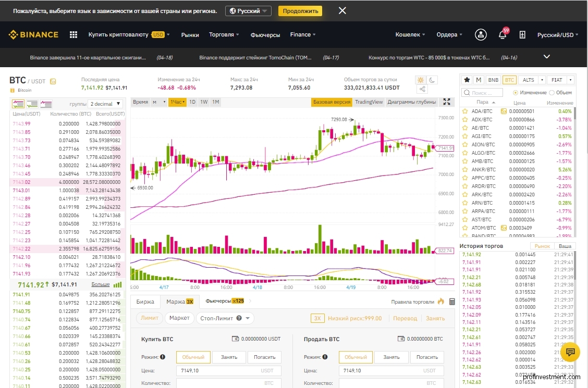
Task: Switch to light theme sun icon
Action: pyautogui.click(x=420, y=80)
